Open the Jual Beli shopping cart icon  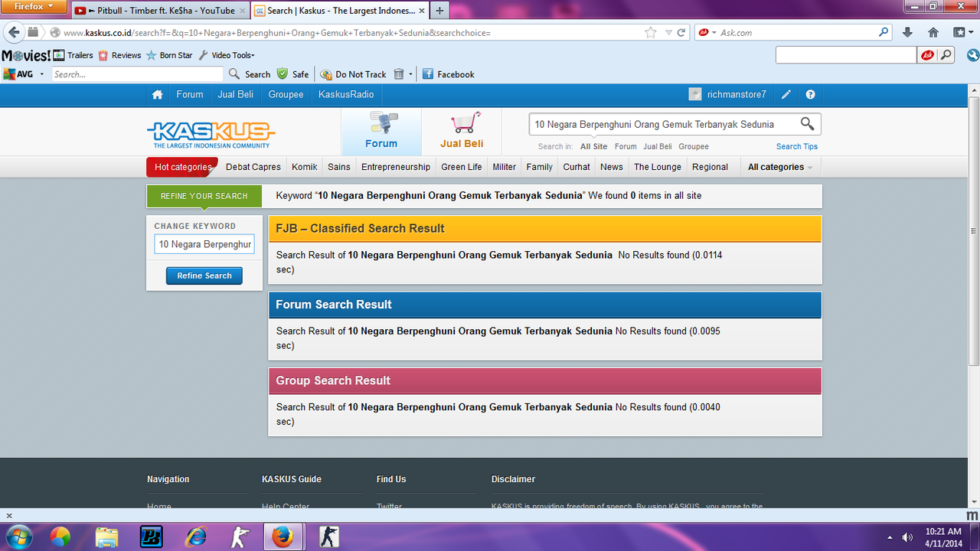pos(464,123)
